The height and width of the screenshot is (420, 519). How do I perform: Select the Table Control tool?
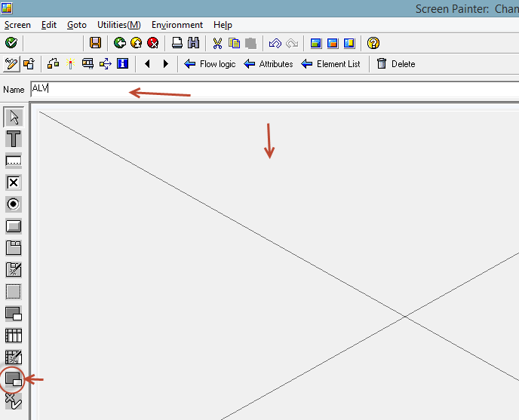(14, 336)
